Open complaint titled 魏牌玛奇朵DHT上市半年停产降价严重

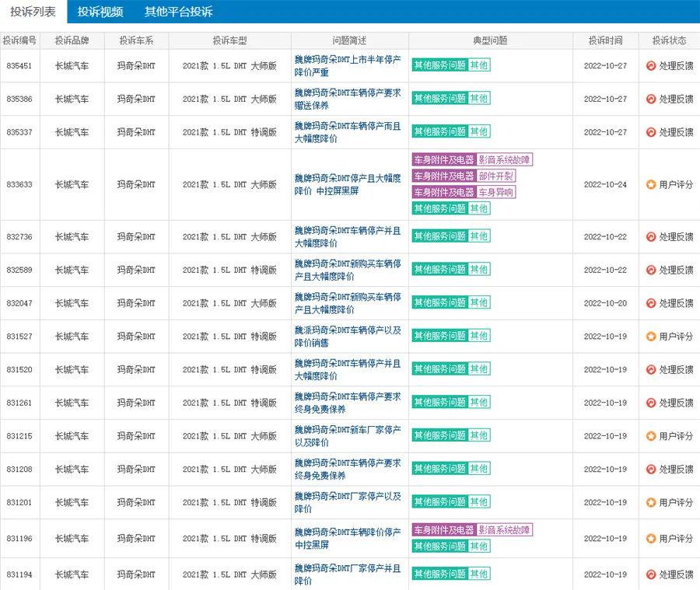(x=348, y=66)
